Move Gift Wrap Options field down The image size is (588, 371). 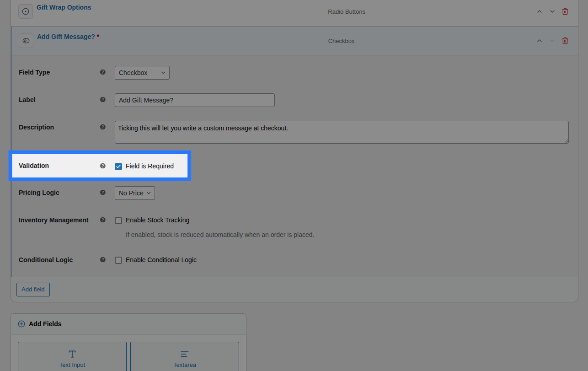click(552, 11)
